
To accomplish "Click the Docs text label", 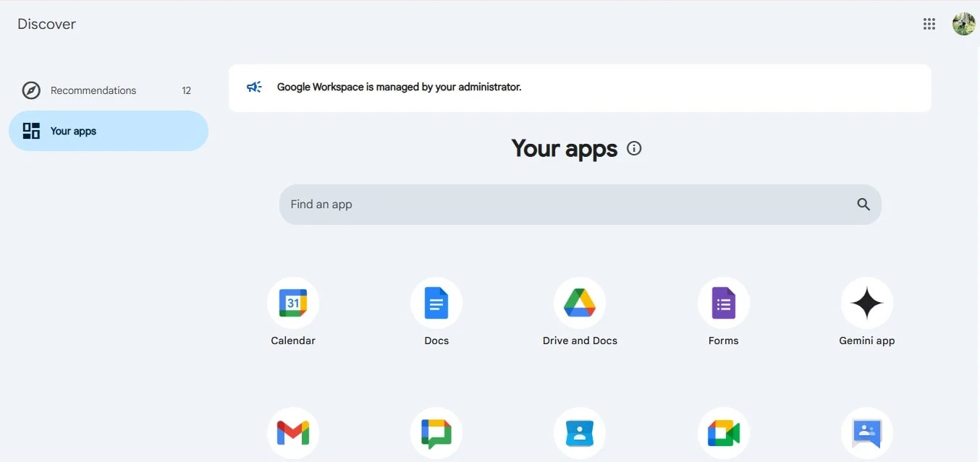I will (436, 341).
